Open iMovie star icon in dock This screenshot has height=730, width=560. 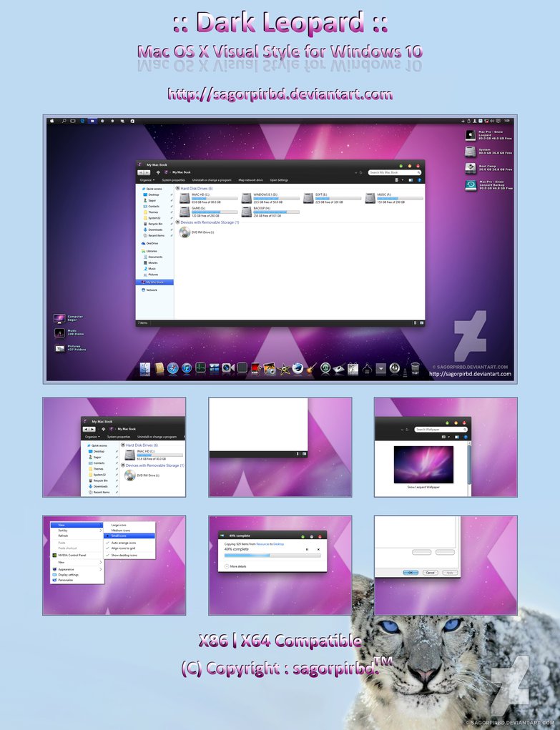click(x=284, y=369)
